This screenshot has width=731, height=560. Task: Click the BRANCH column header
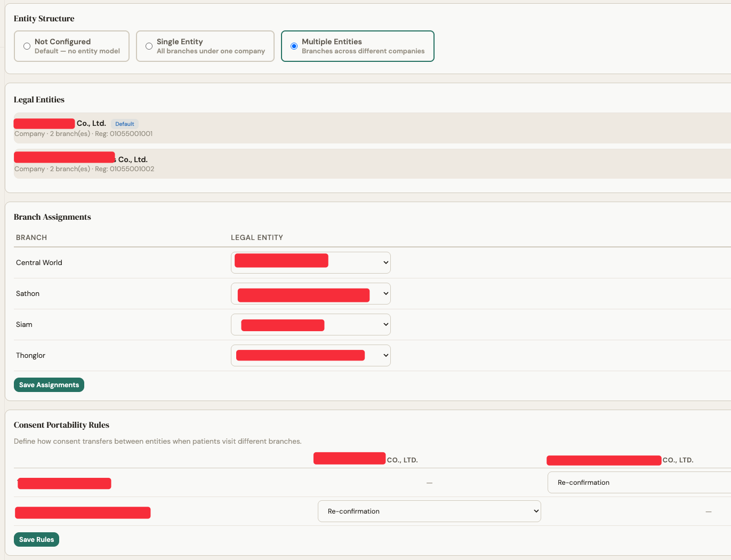coord(31,237)
